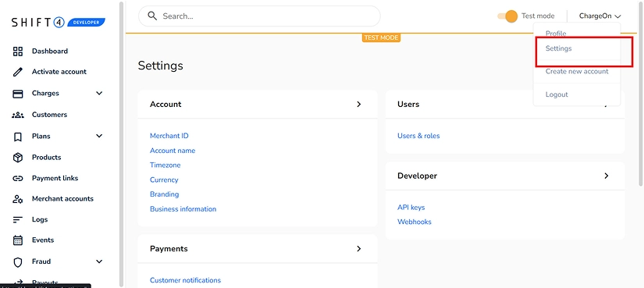Select the Merchant accounts icon
Image resolution: width=644 pixels, height=288 pixels.
pos(18,199)
